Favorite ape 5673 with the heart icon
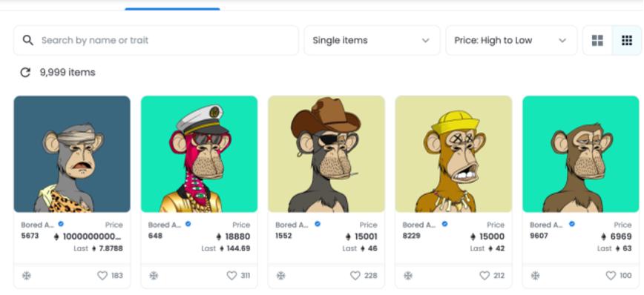The image size is (644, 295). [102, 276]
